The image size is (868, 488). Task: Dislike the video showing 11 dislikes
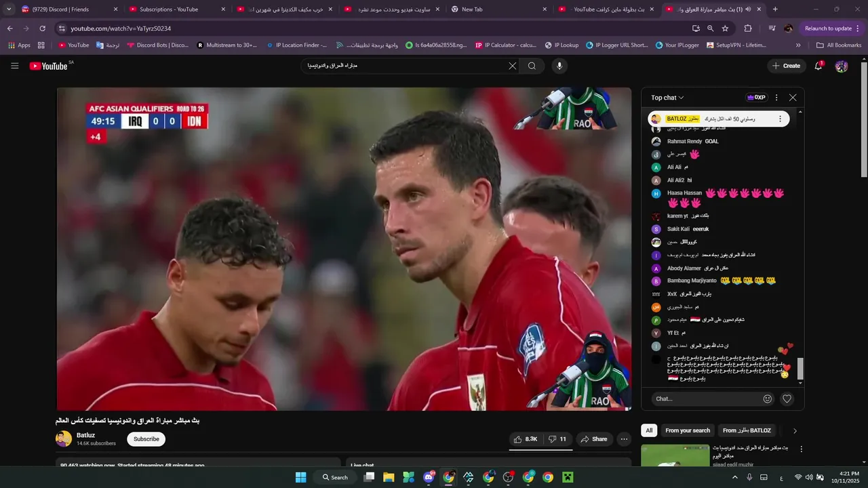tap(557, 439)
